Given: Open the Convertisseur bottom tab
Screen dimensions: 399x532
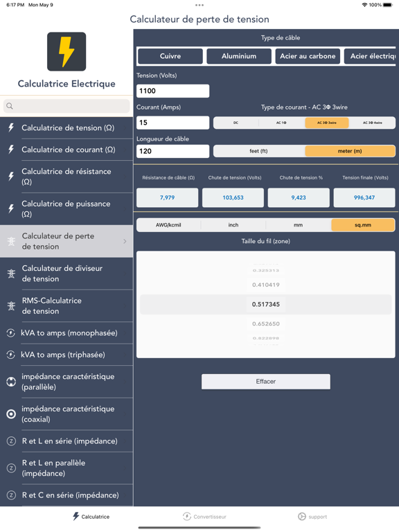Looking at the screenshot, I should [x=204, y=516].
